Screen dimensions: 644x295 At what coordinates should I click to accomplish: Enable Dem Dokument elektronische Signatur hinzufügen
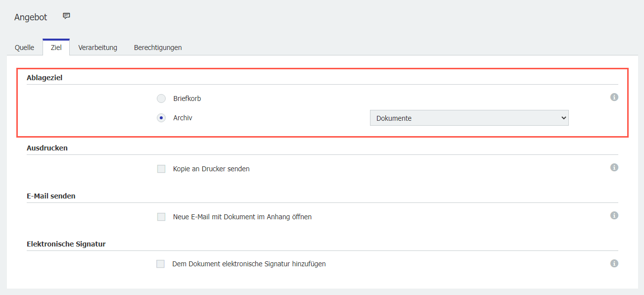pyautogui.click(x=160, y=263)
